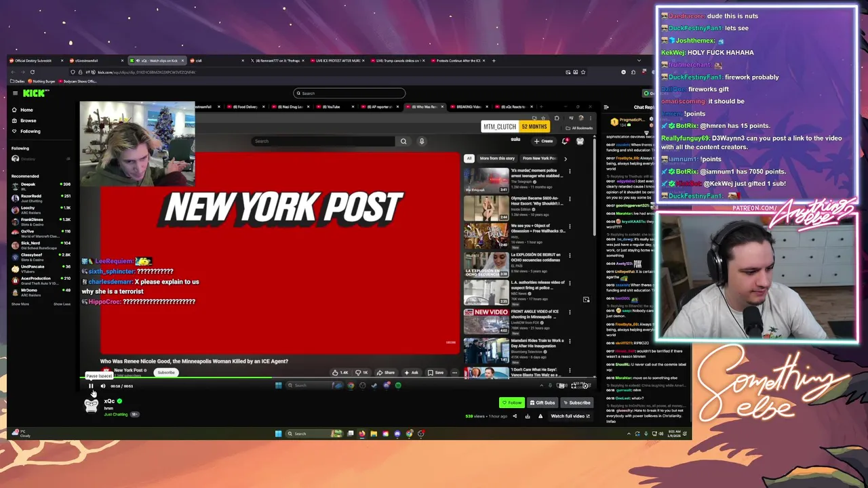Select RazorRedd recommended channel
This screenshot has width=868, height=488.
coord(41,197)
